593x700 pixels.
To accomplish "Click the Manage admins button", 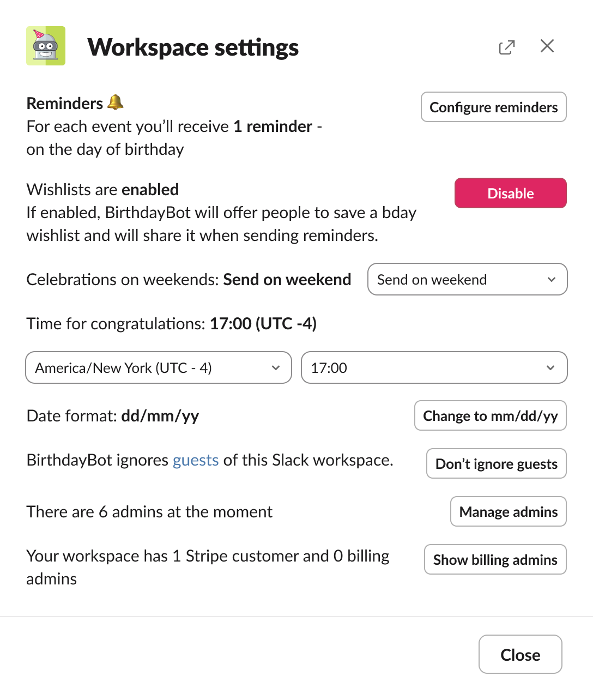I will pyautogui.click(x=508, y=511).
